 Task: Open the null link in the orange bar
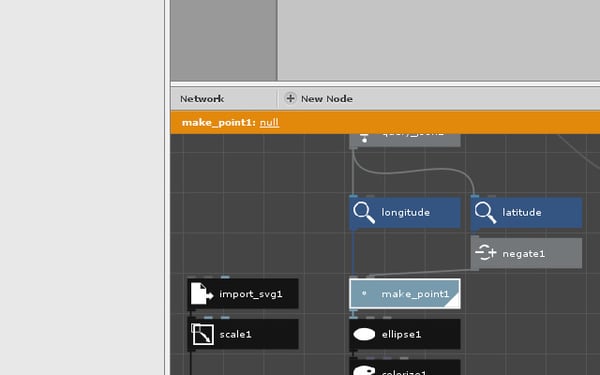click(269, 122)
